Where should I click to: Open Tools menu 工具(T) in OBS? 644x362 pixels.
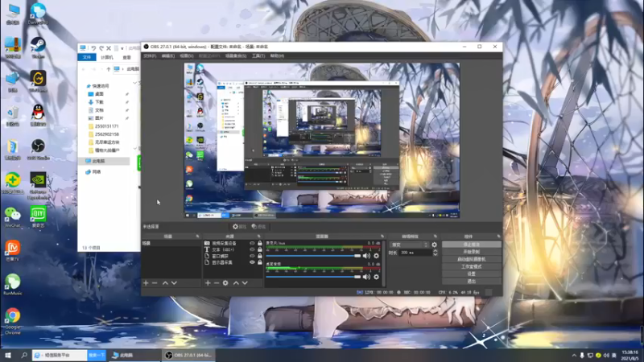point(258,56)
